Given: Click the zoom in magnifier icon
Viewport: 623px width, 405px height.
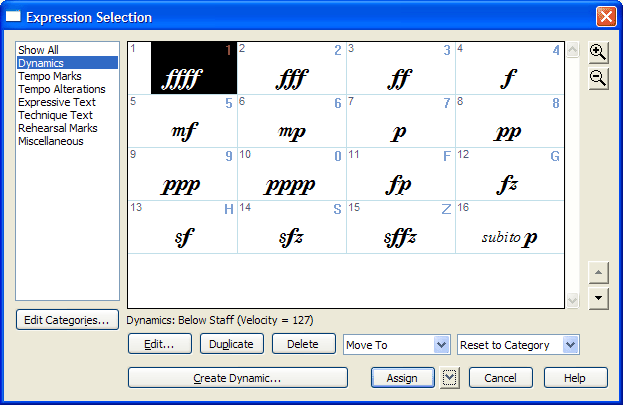Looking at the screenshot, I should point(598,53).
